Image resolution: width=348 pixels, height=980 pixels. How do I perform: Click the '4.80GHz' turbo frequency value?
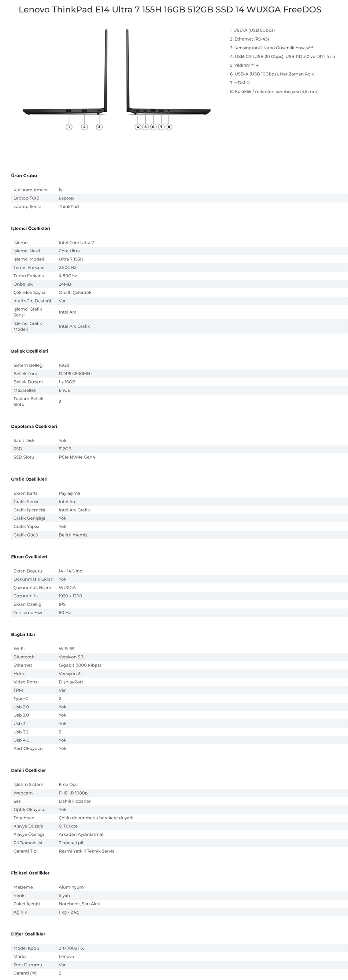[68, 276]
